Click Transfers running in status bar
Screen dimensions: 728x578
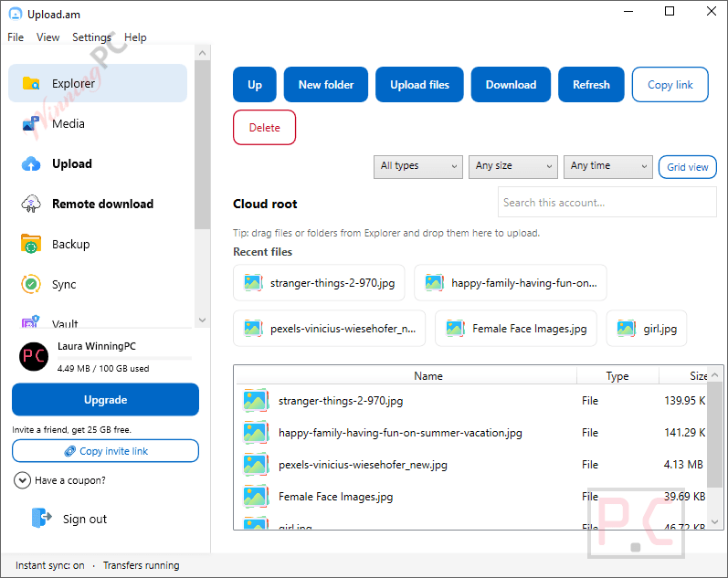pyautogui.click(x=142, y=565)
